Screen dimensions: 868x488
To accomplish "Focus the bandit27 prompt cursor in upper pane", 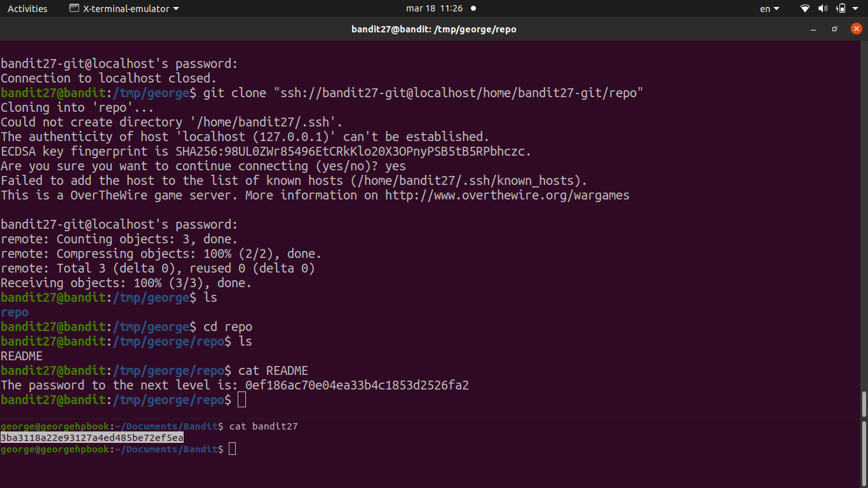I will pos(241,400).
